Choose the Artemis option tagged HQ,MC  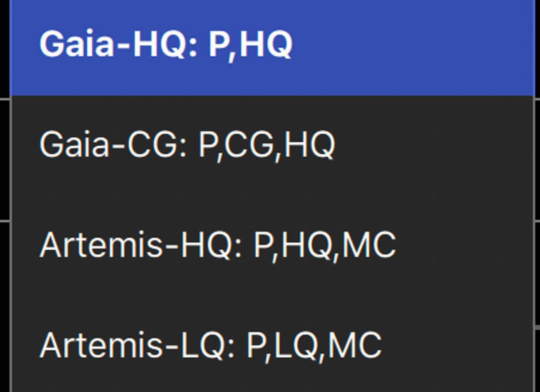coord(272,245)
